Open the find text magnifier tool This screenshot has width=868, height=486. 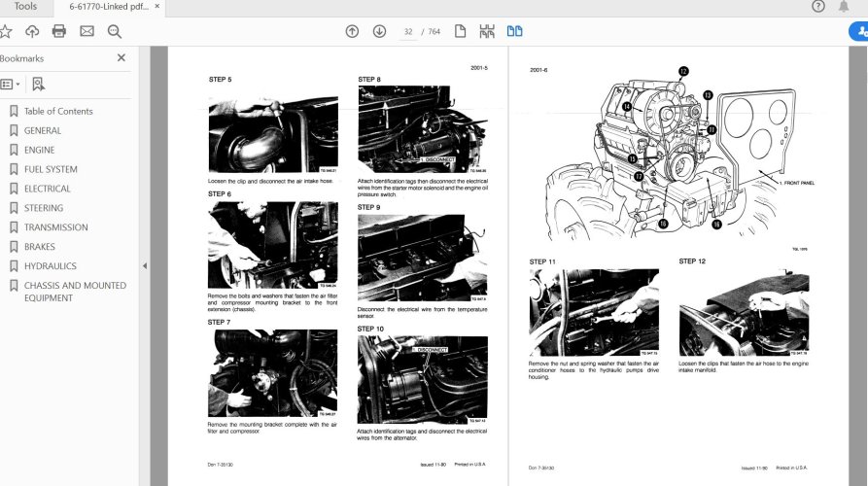pos(115,31)
